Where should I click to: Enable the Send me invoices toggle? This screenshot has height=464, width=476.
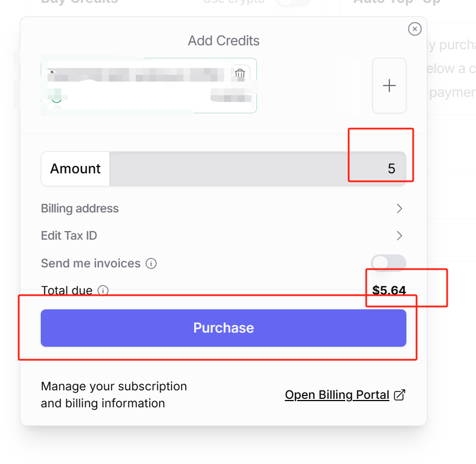point(388,263)
